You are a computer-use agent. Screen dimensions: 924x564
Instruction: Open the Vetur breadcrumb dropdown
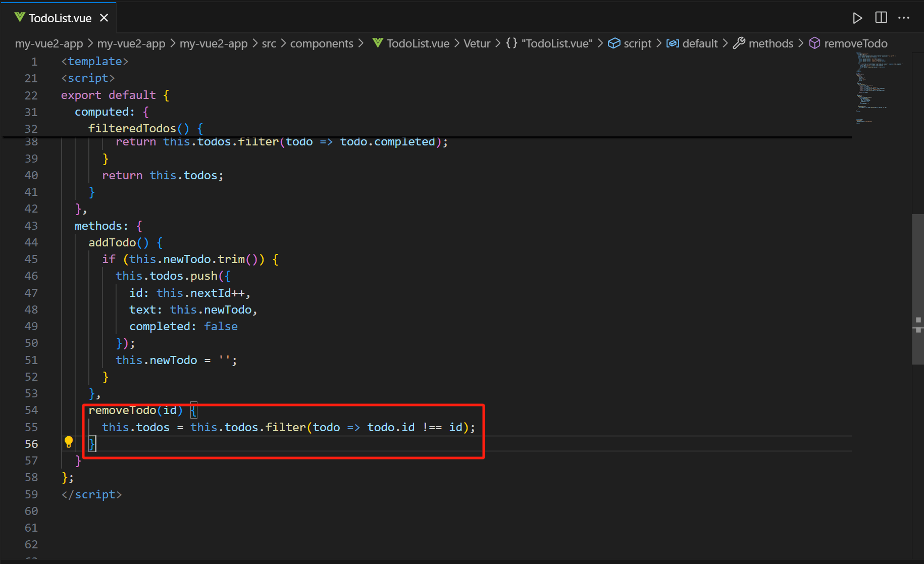pyautogui.click(x=477, y=43)
